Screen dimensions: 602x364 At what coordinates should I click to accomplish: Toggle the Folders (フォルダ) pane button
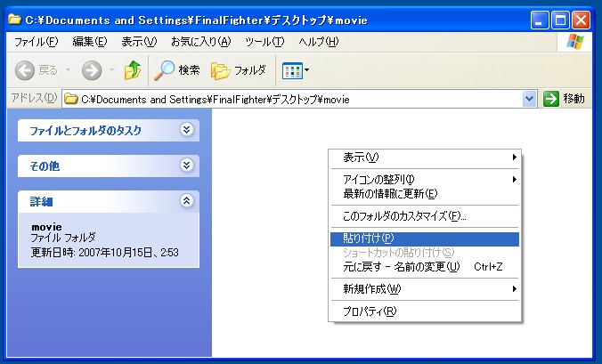(x=239, y=70)
